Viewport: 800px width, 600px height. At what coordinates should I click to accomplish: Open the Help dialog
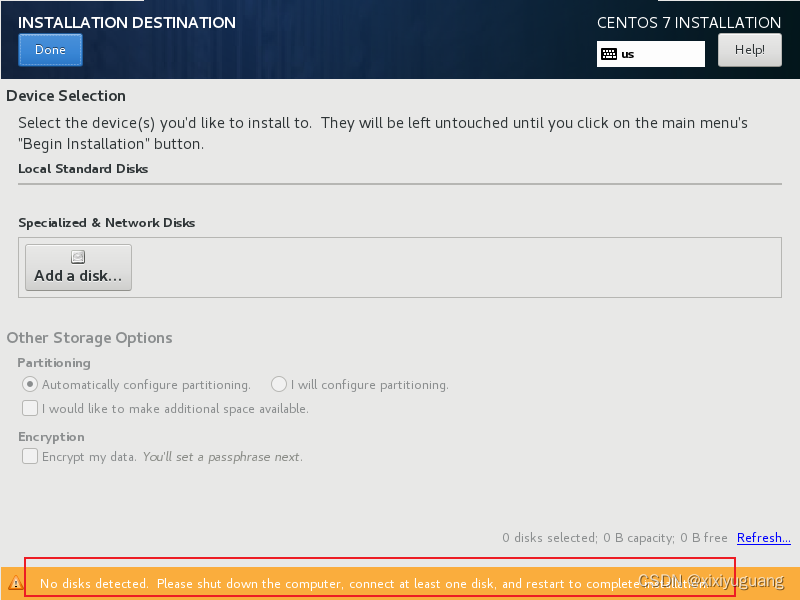[x=749, y=49]
